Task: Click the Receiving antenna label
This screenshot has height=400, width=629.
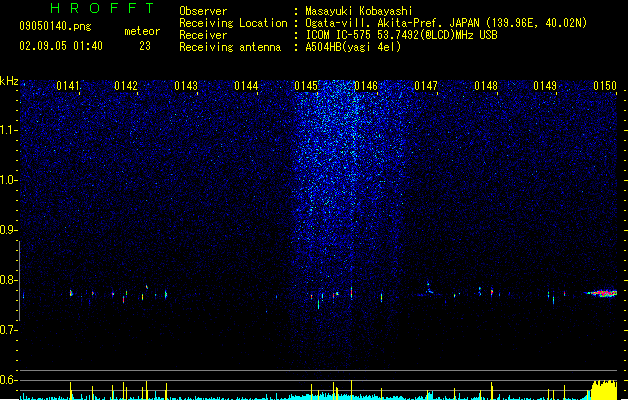Action: (x=230, y=47)
